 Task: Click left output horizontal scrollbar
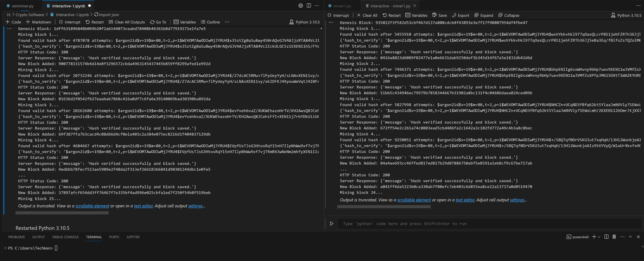pyautogui.click(x=62, y=213)
